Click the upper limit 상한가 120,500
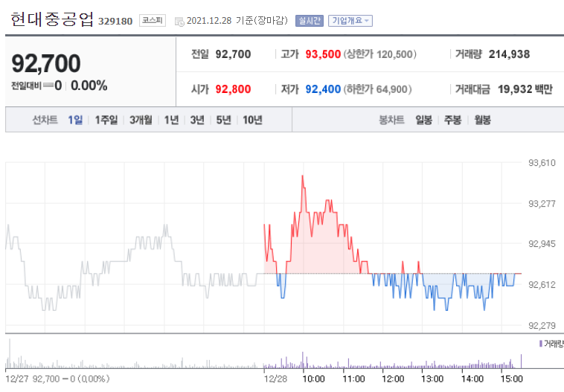Screen dimensions: 564x392 coord(379,54)
